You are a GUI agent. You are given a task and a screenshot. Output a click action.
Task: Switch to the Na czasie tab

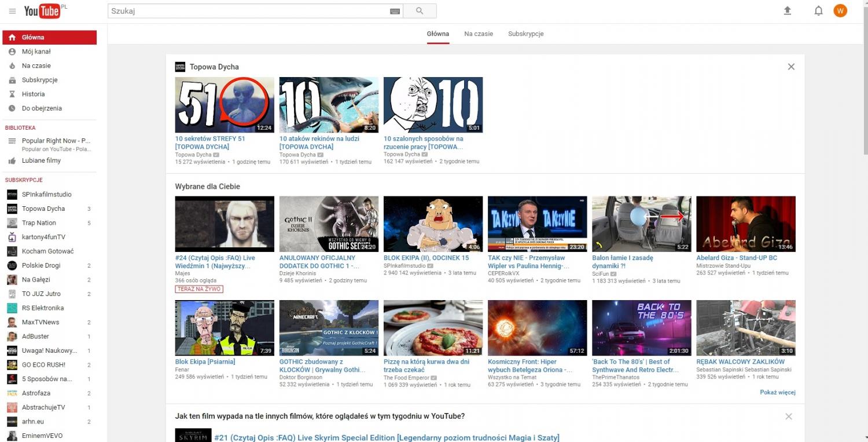[x=479, y=34]
